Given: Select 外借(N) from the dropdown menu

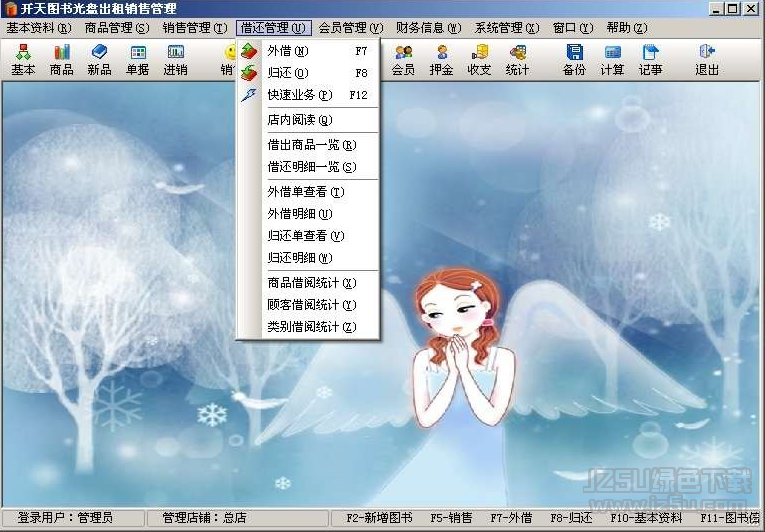Looking at the screenshot, I should 308,51.
